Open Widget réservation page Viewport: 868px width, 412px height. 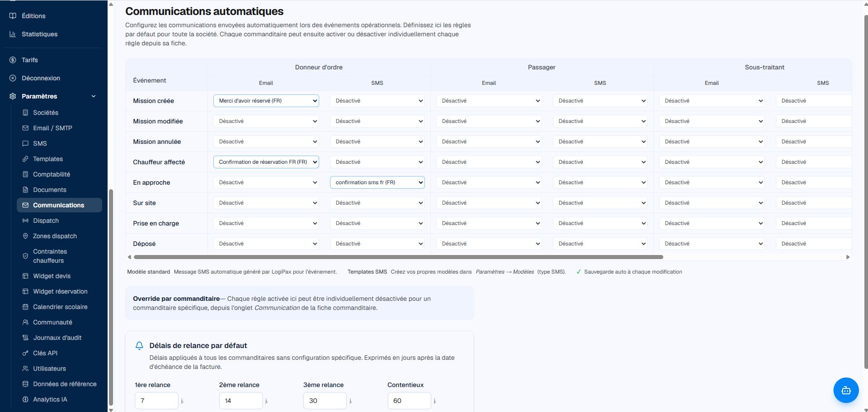click(59, 291)
